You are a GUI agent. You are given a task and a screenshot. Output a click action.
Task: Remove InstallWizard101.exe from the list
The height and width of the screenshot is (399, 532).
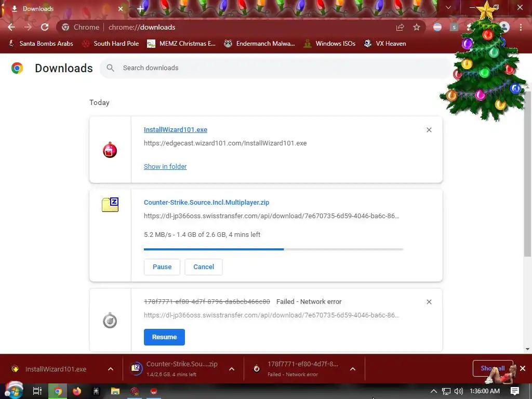pos(429,130)
